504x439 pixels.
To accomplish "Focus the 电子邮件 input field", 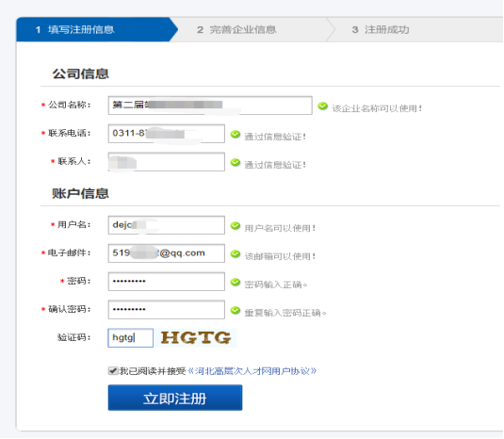I will point(167,253).
